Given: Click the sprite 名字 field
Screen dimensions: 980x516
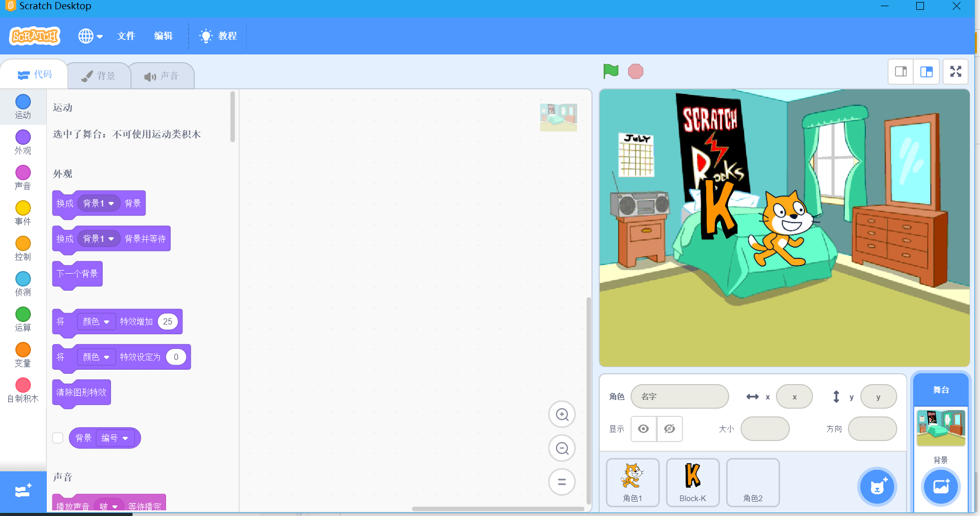Looking at the screenshot, I should 679,396.
